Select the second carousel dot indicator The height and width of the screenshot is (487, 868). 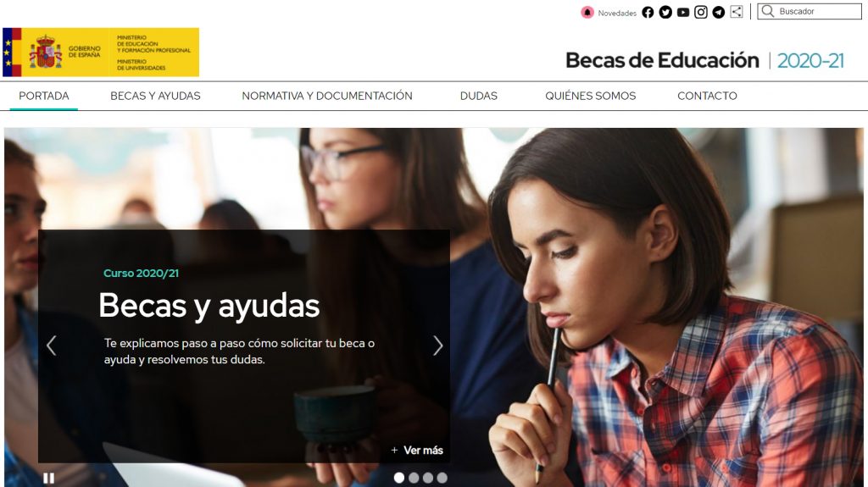[x=414, y=478]
